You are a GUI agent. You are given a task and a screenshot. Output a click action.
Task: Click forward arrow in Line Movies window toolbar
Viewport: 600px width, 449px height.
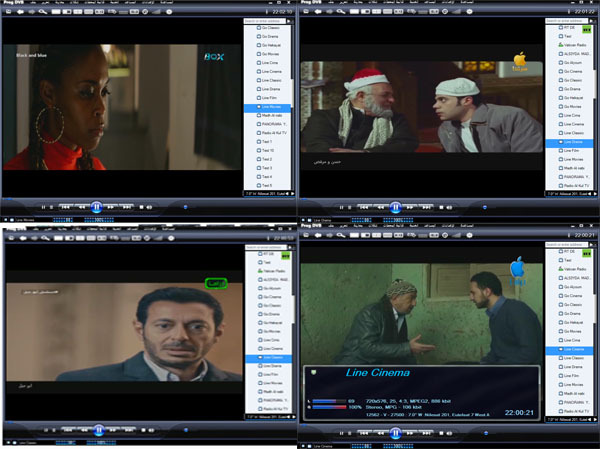pos(31,12)
